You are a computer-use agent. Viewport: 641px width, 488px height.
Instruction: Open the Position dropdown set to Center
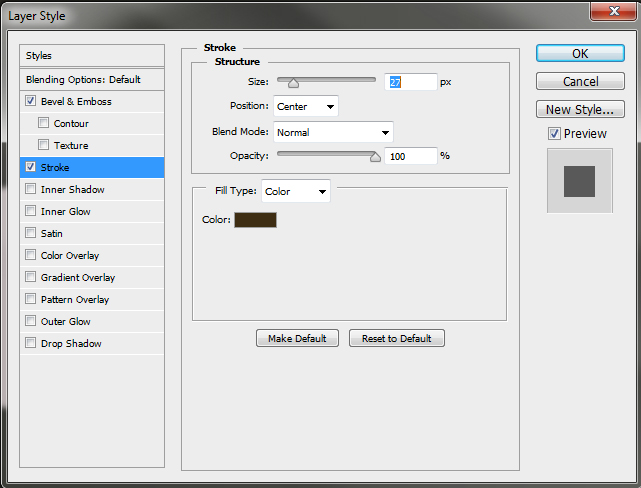click(x=306, y=106)
